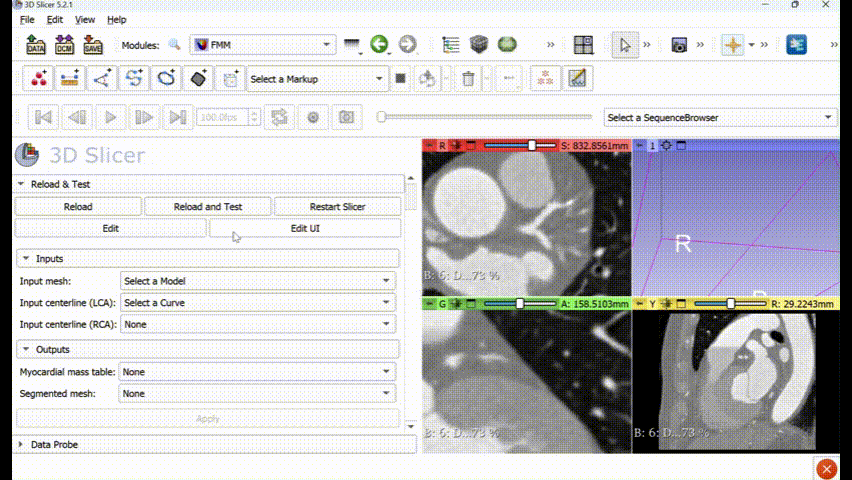Image resolution: width=852 pixels, height=480 pixels.
Task: Click the red slice view offset slider
Action: (520, 145)
